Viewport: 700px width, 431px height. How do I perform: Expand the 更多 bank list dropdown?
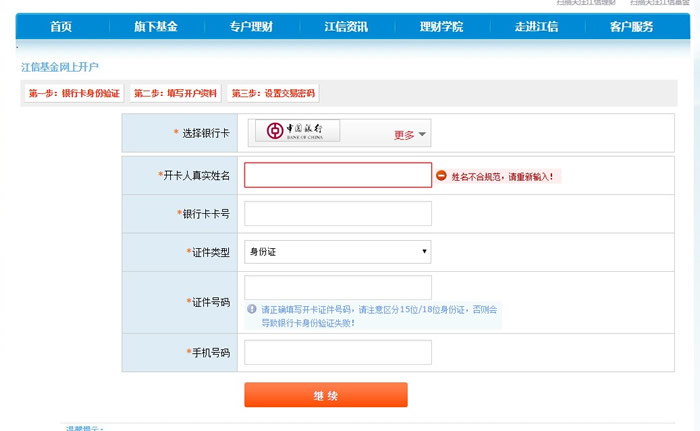pos(410,134)
